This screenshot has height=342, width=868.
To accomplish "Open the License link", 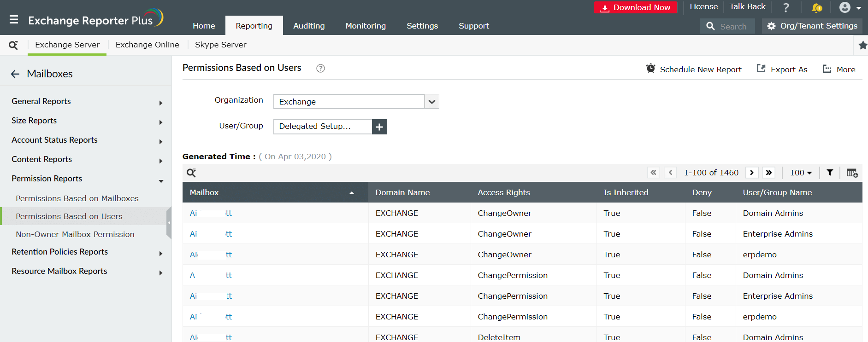I will [703, 7].
